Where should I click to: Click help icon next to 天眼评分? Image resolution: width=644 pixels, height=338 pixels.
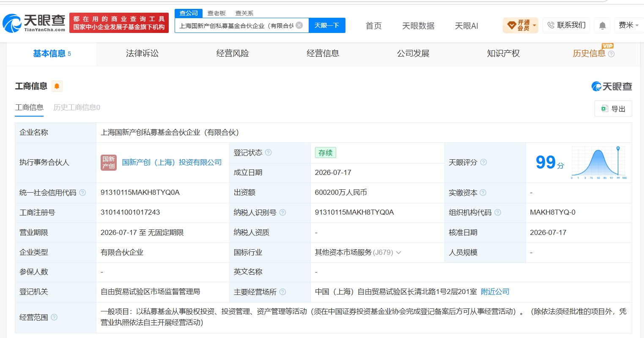pyautogui.click(x=483, y=162)
